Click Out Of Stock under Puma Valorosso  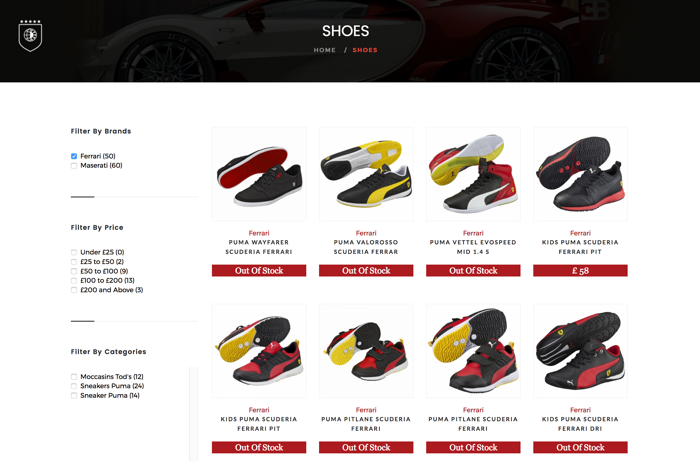click(x=366, y=270)
